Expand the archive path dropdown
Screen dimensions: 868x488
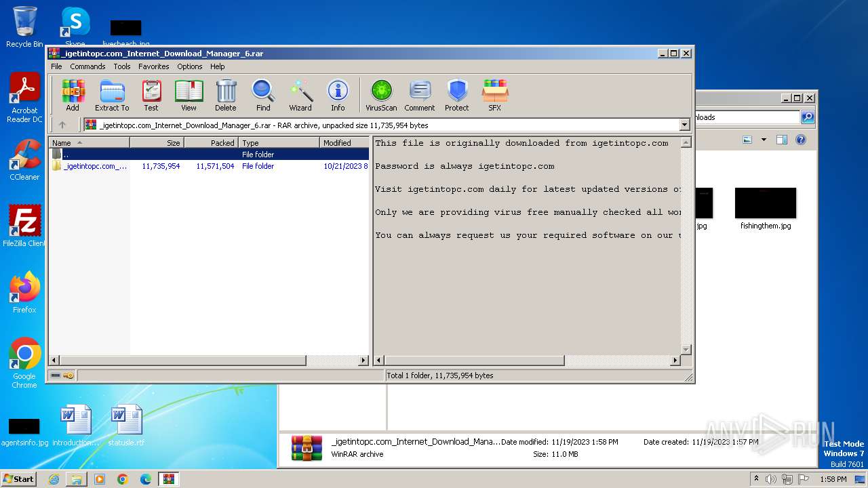(x=684, y=125)
